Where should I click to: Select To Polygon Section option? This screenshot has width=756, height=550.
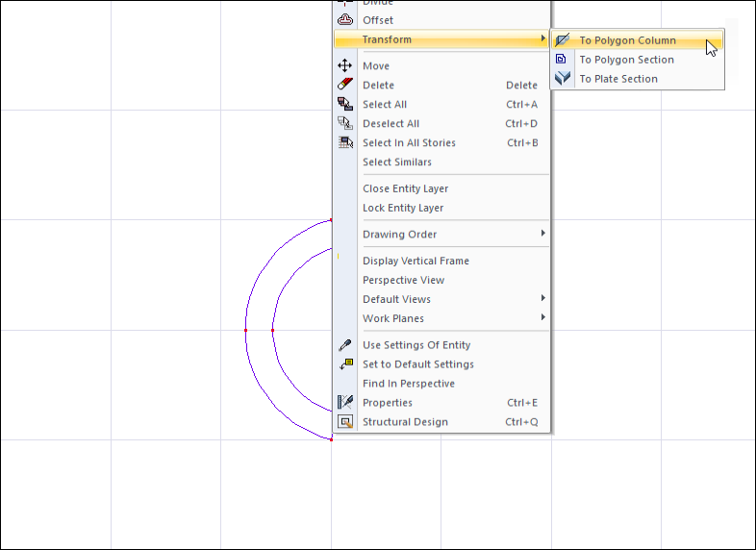click(x=637, y=60)
